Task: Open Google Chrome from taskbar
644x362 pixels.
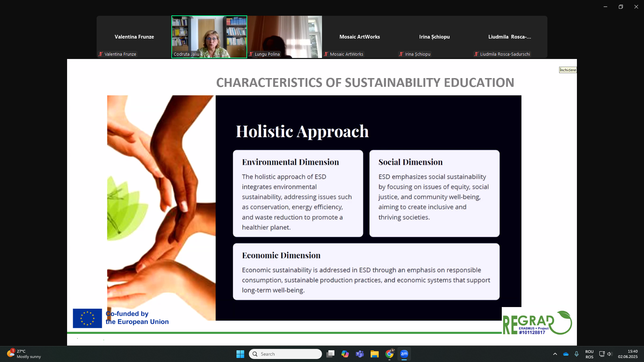Action: tap(389, 354)
